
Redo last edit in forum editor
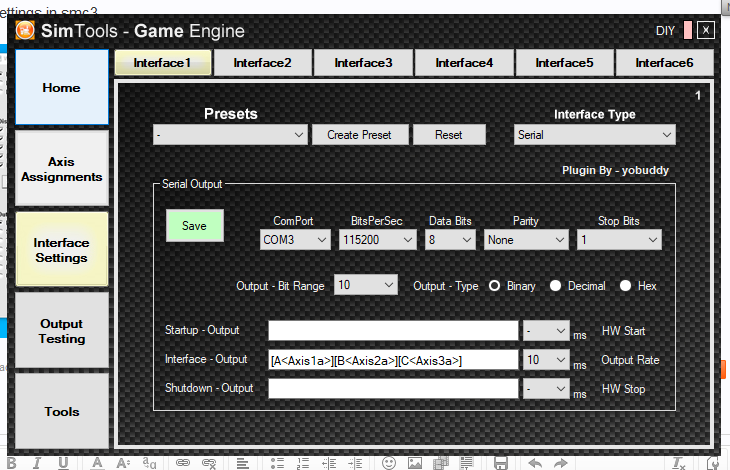561,463
